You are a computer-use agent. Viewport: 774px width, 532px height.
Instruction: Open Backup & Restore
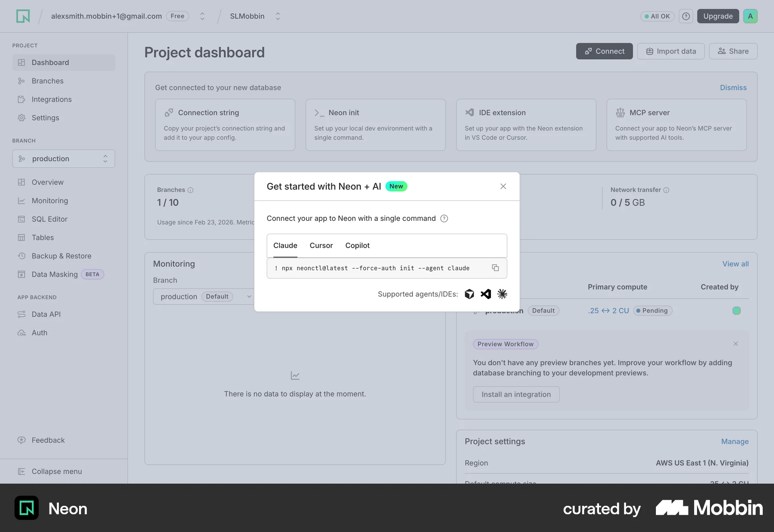[64, 256]
